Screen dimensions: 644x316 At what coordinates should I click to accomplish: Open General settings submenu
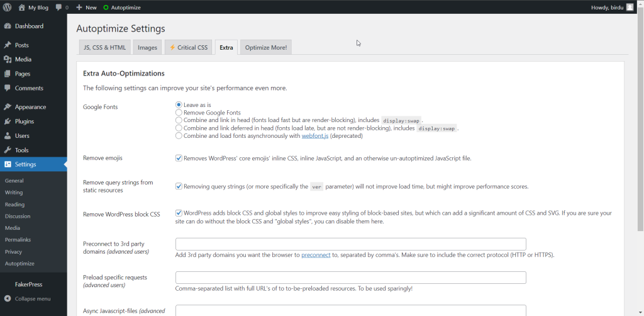click(x=14, y=181)
